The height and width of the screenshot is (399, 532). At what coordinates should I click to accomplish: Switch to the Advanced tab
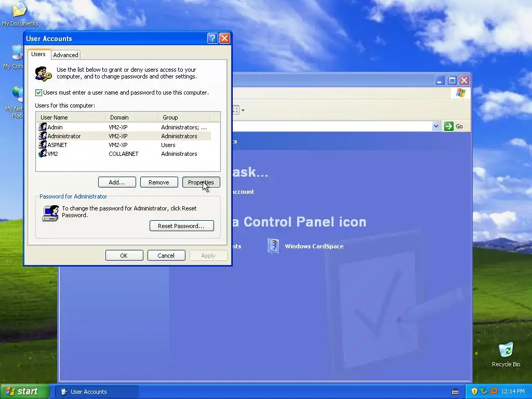[65, 55]
